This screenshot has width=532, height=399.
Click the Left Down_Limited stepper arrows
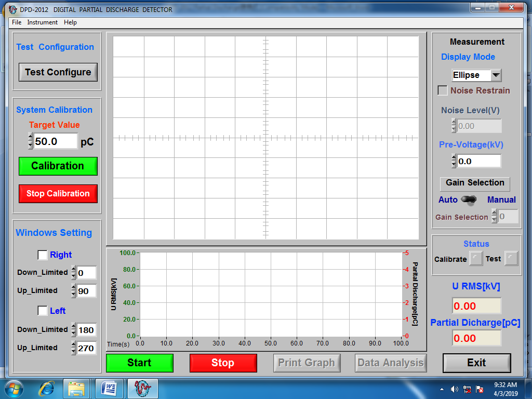point(74,330)
